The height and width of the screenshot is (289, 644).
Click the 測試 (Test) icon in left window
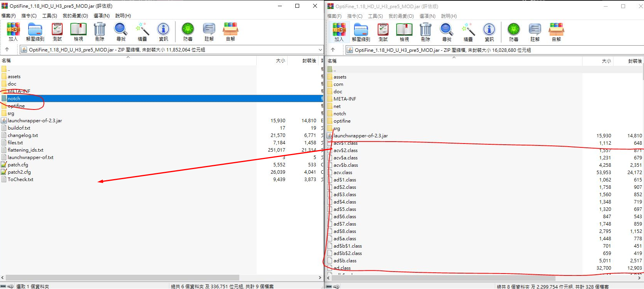[57, 32]
